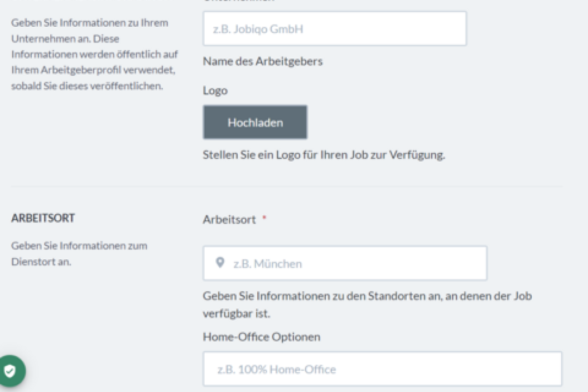Click the Home-Office Optionen input field

pyautogui.click(x=382, y=369)
